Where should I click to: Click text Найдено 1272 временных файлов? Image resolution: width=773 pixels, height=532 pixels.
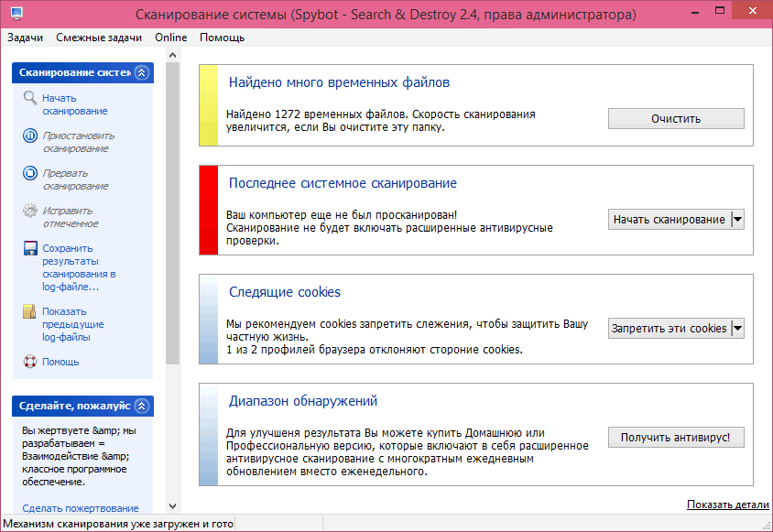tap(317, 114)
